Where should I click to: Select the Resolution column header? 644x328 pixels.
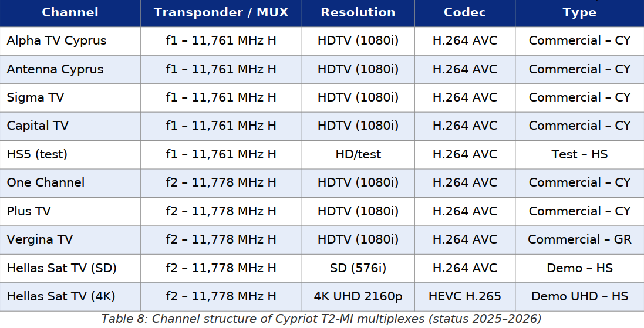(x=358, y=12)
